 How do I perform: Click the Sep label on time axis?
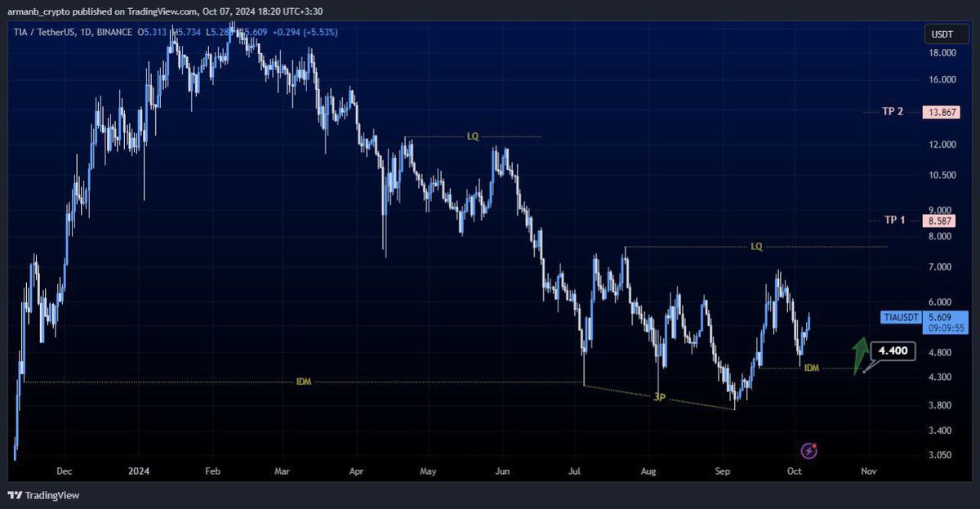point(723,471)
